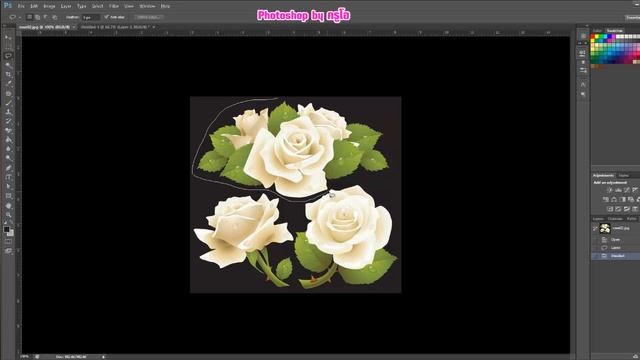Pick the red swatch in Swatches
Screen dimensions: 640x360
[593, 37]
